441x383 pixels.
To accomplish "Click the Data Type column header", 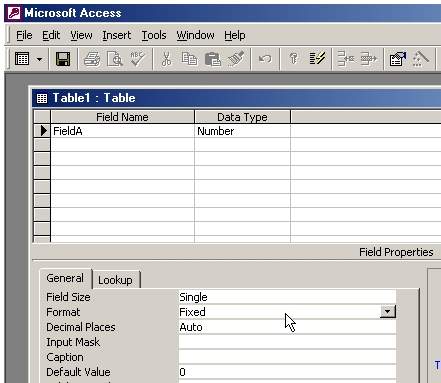I will coord(242,117).
